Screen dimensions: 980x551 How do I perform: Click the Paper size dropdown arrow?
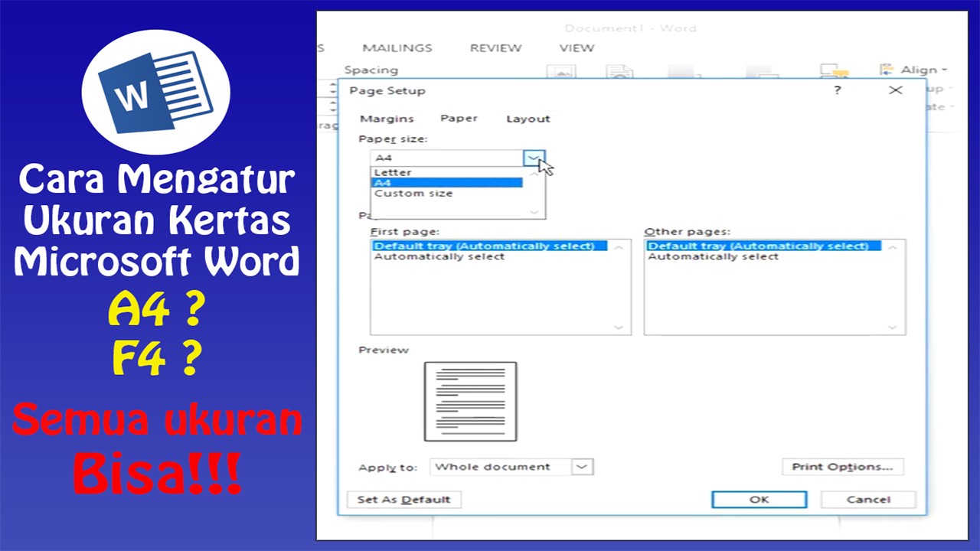(x=534, y=158)
